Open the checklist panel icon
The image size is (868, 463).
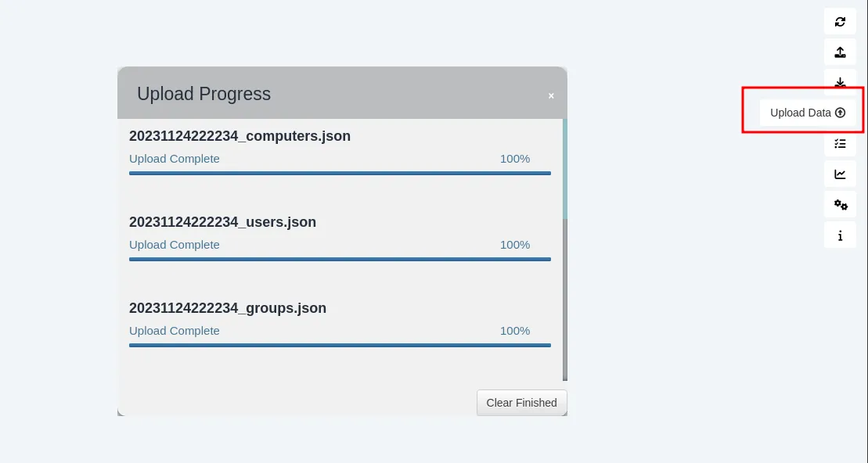840,143
